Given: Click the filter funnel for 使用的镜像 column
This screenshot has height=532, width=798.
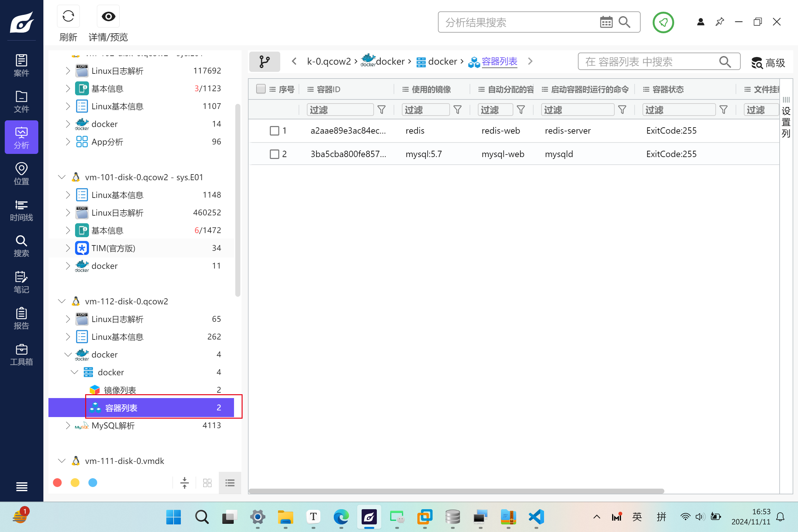Looking at the screenshot, I should click(457, 110).
